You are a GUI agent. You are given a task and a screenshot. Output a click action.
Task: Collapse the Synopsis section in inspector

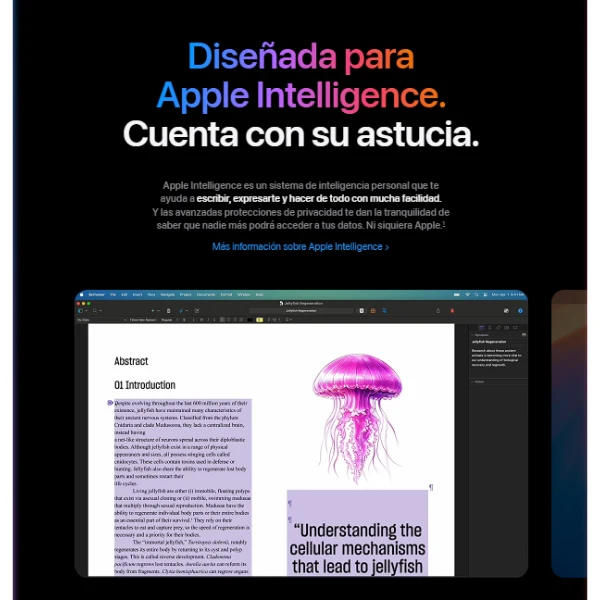pos(472,335)
